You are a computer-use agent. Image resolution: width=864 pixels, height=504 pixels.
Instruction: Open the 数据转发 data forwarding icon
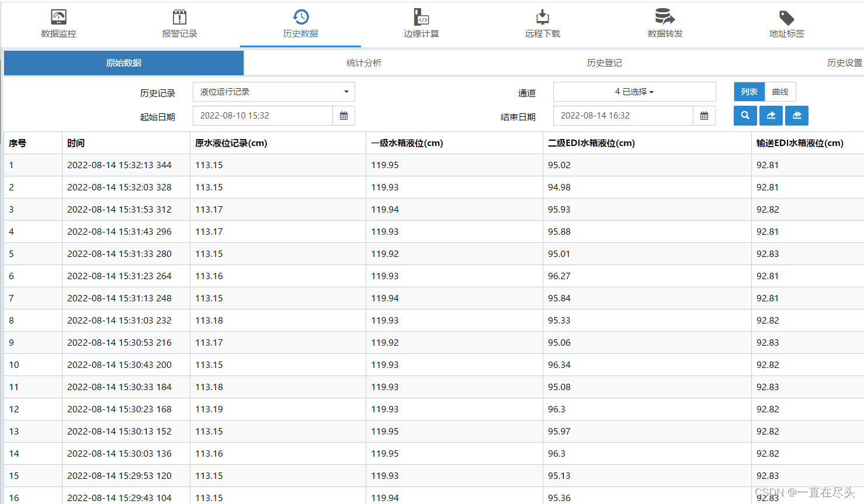click(x=665, y=17)
